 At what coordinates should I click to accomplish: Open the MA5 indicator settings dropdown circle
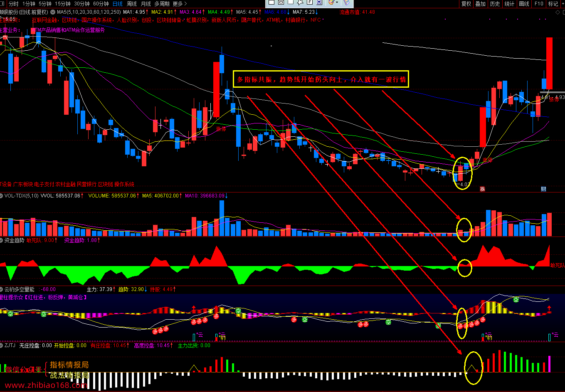[x=53, y=12]
